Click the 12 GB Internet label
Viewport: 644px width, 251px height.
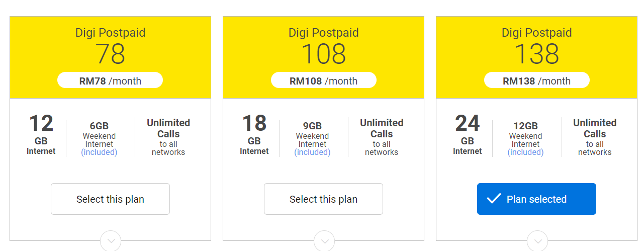[41, 134]
